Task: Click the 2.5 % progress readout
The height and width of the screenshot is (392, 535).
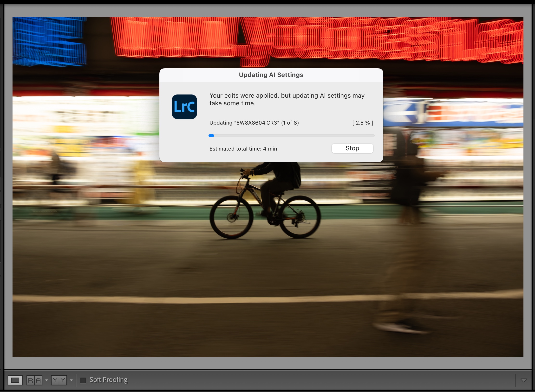Action: (x=363, y=123)
